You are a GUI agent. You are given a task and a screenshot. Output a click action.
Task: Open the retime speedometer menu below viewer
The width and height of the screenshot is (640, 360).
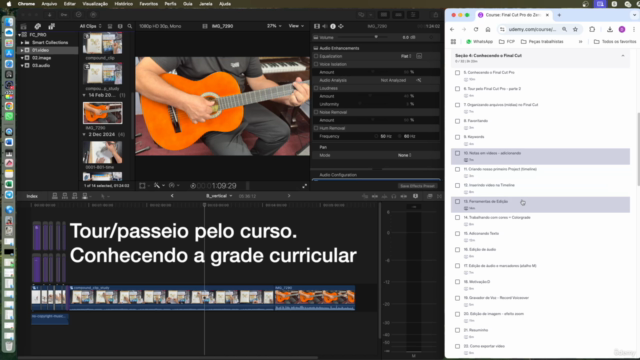coord(174,186)
